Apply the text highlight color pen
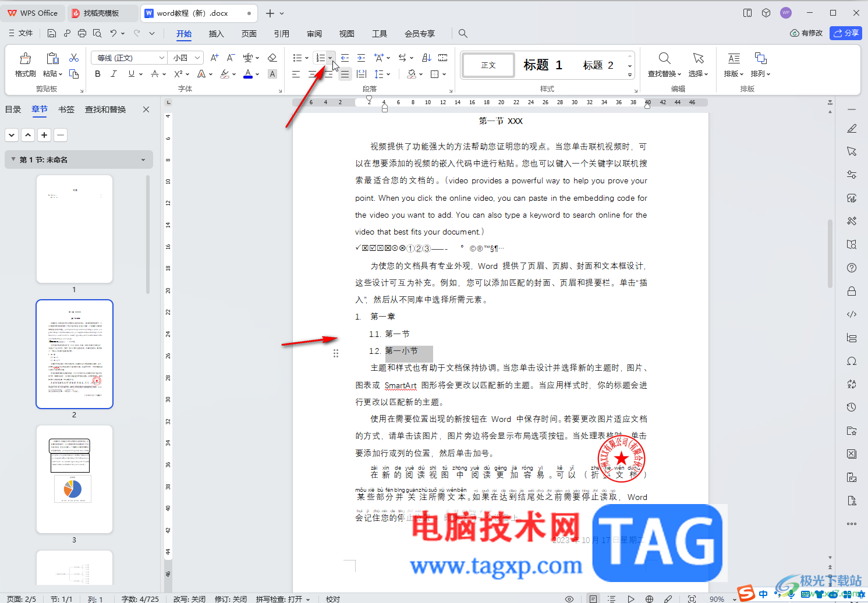This screenshot has height=603, width=868. point(225,74)
